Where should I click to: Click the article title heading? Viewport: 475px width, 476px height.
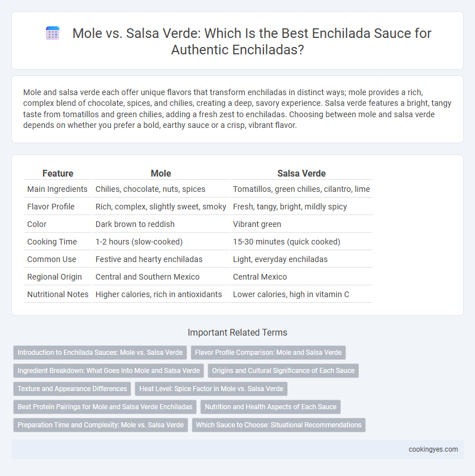pos(252,41)
